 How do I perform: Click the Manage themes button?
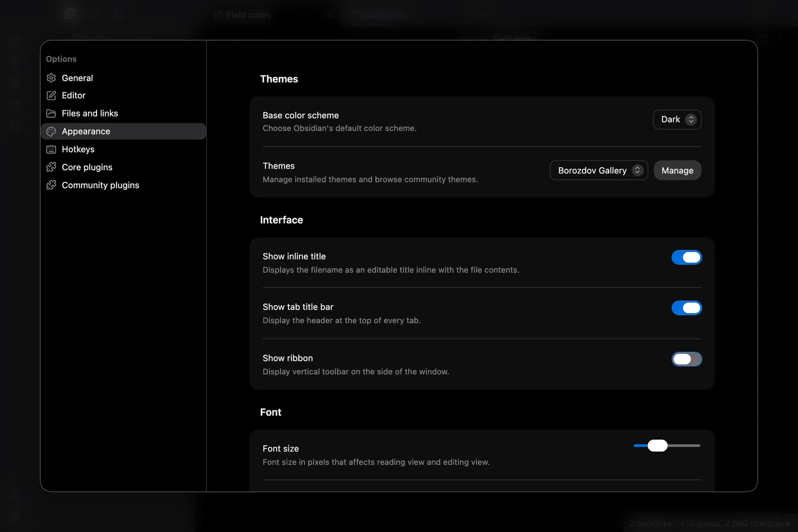(677, 170)
